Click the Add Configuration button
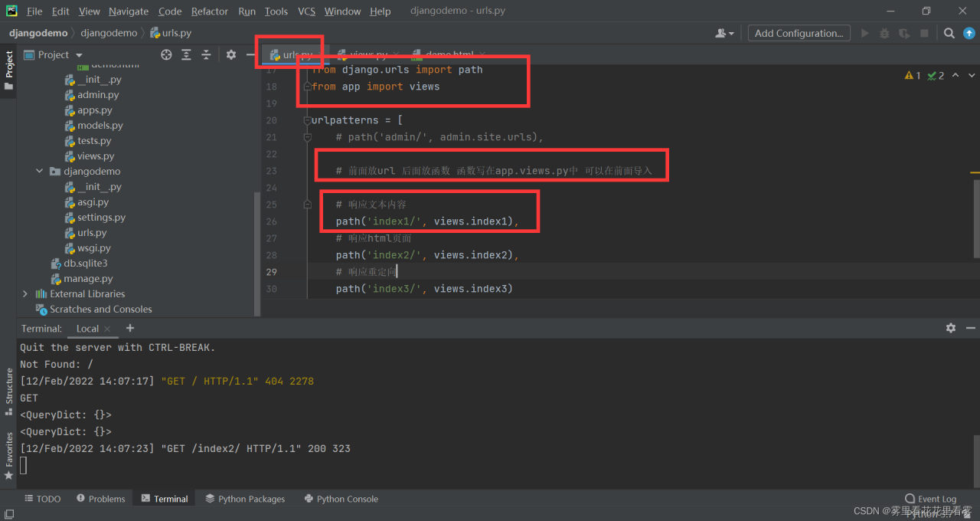Screen dimensions: 980x521 tap(799, 33)
